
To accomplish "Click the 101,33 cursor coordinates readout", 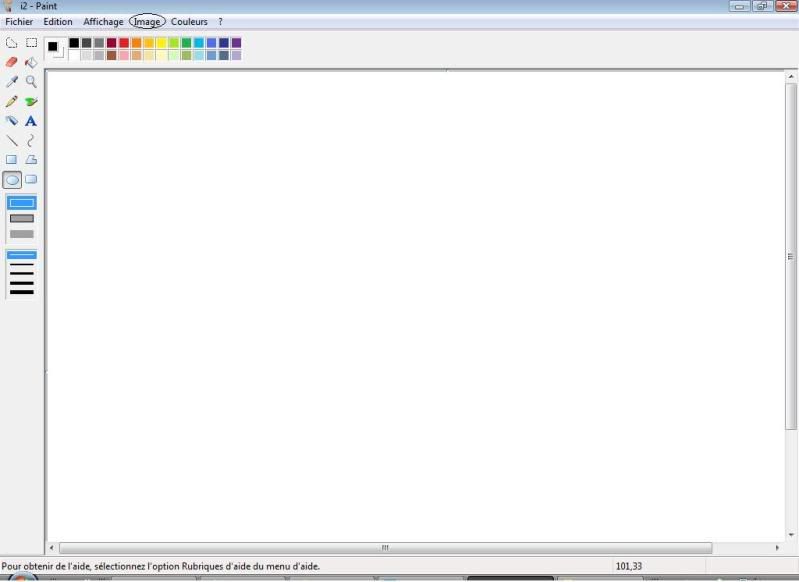I will tap(629, 567).
